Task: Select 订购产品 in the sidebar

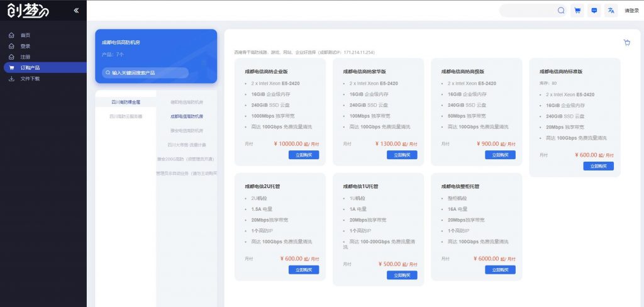Action: pos(45,67)
